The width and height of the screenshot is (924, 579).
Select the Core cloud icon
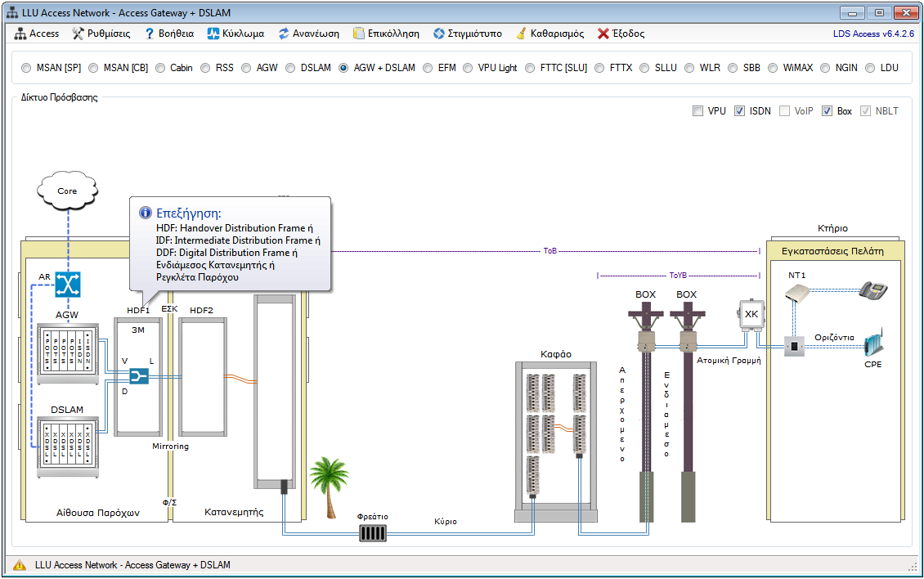point(67,191)
